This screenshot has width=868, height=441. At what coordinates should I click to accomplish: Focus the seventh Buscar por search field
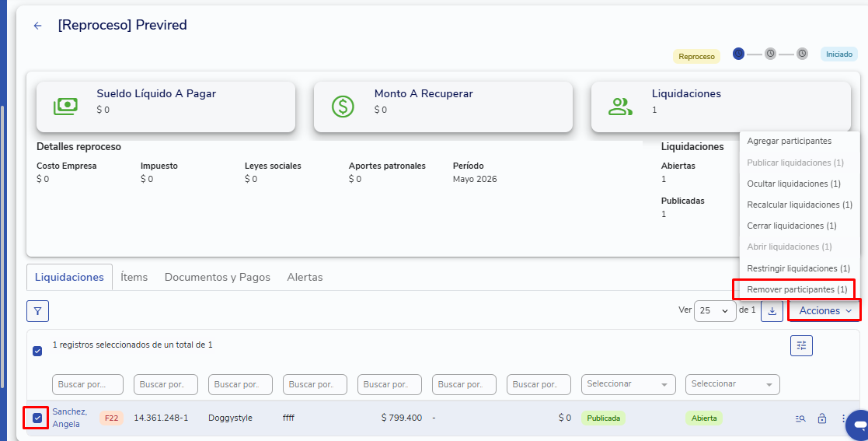point(539,384)
